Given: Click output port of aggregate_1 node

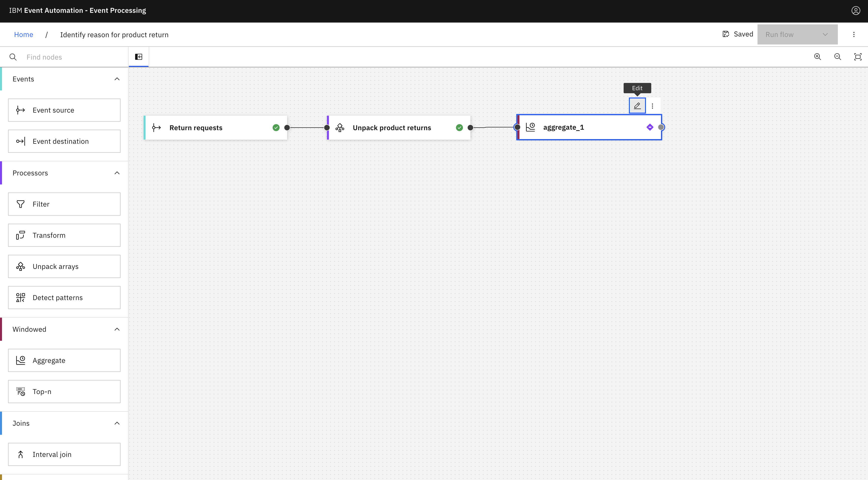Looking at the screenshot, I should 661,127.
